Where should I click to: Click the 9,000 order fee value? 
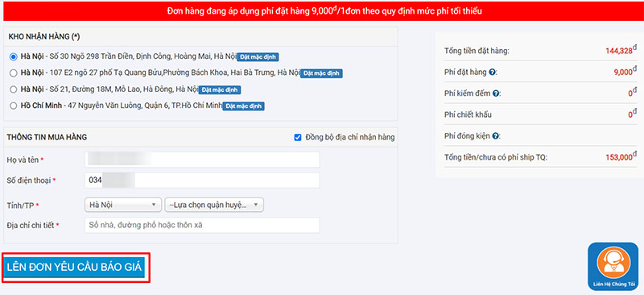tap(625, 72)
